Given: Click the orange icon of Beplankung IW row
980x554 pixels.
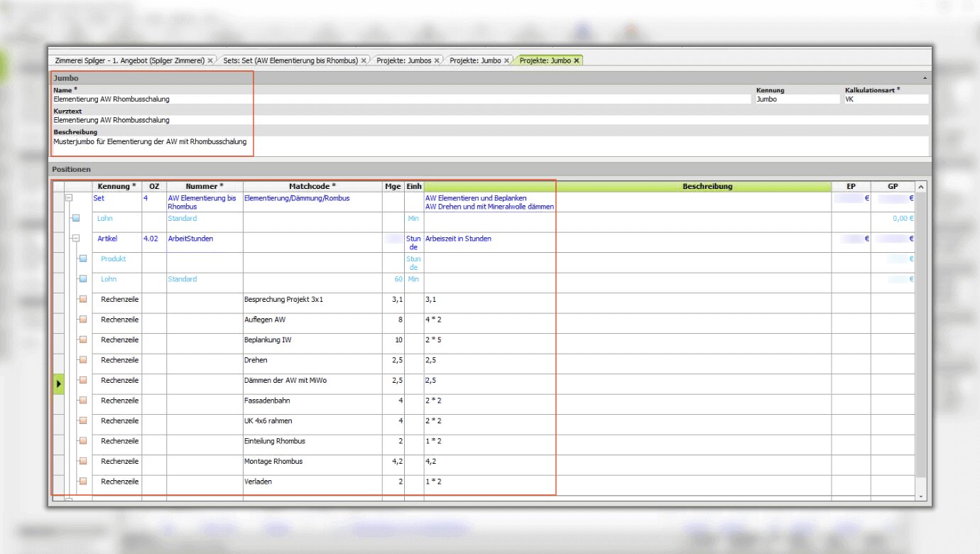Looking at the screenshot, I should click(x=83, y=340).
